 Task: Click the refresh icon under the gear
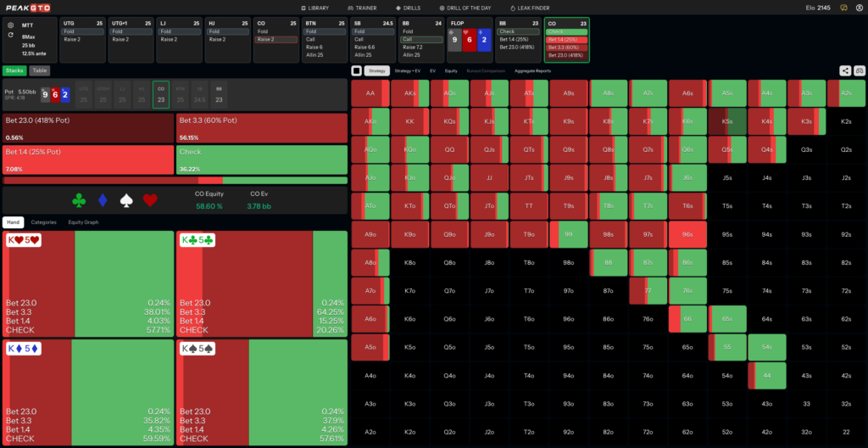10,35
